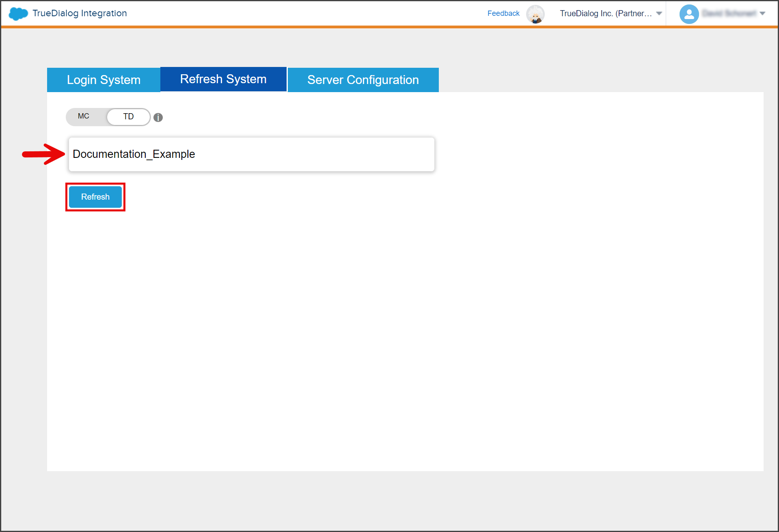Viewport: 779px width, 532px height.
Task: Focus the Documentation_Example text field
Action: pyautogui.click(x=252, y=154)
